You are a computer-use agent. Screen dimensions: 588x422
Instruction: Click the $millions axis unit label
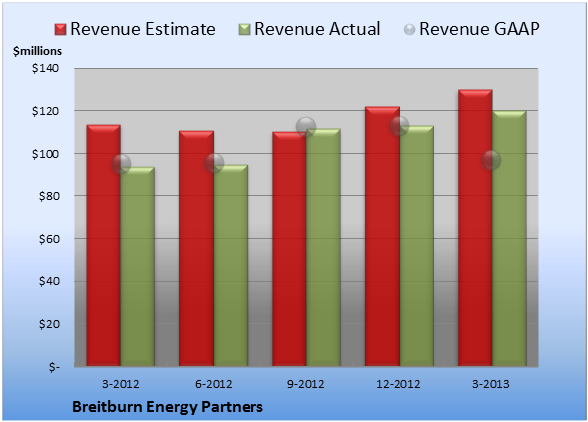point(38,51)
